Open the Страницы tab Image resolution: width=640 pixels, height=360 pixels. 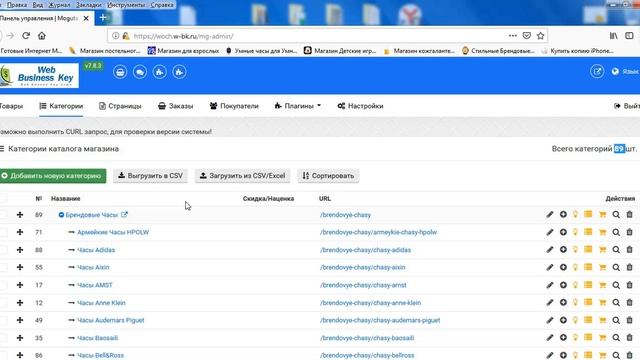[120, 106]
